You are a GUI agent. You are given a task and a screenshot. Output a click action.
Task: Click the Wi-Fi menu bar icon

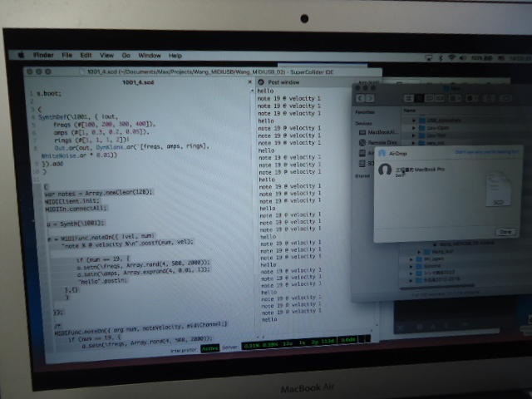451,58
